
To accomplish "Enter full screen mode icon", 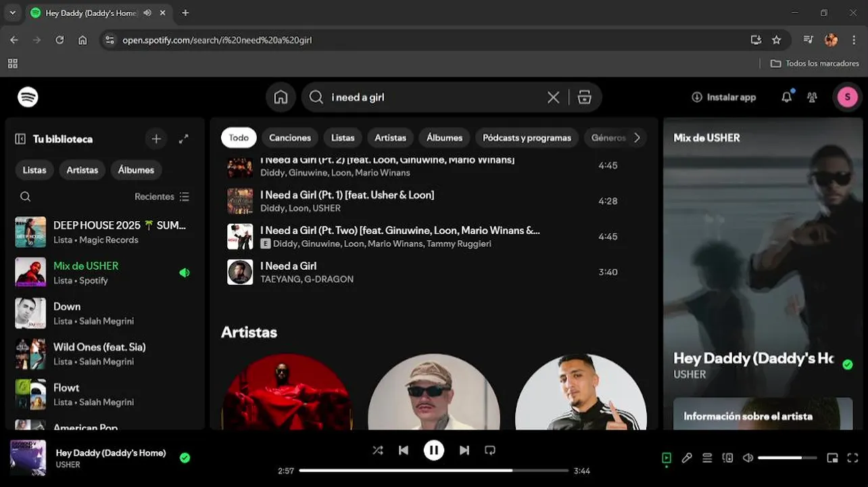I will [852, 458].
